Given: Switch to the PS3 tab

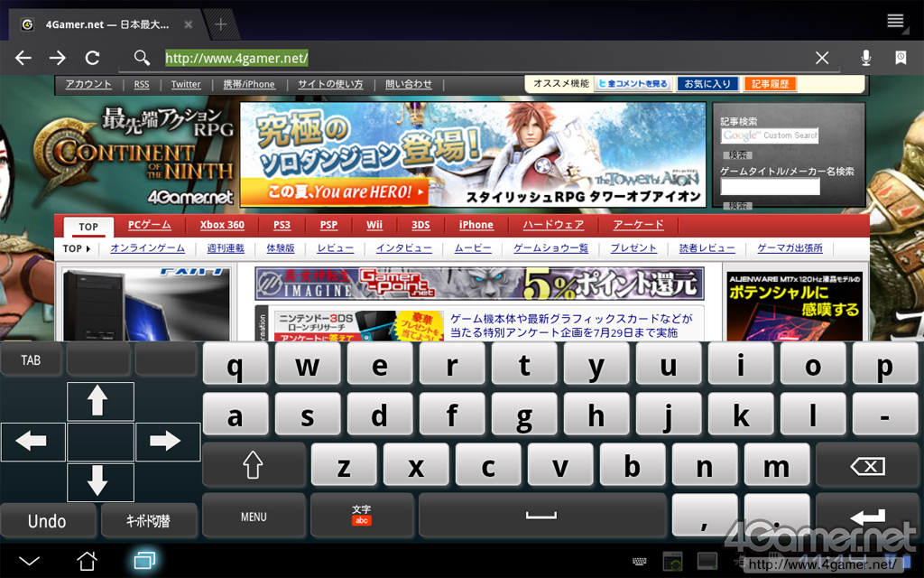Looking at the screenshot, I should click(282, 225).
